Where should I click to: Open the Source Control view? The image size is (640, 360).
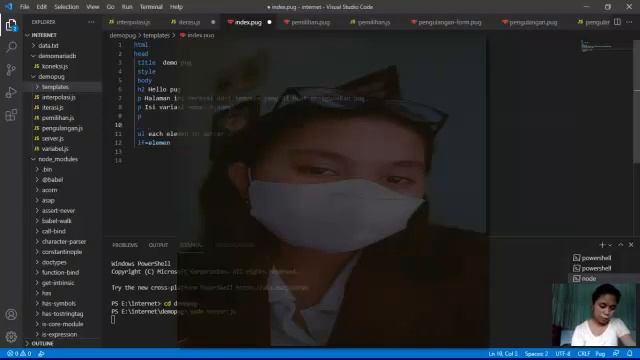click(x=11, y=70)
